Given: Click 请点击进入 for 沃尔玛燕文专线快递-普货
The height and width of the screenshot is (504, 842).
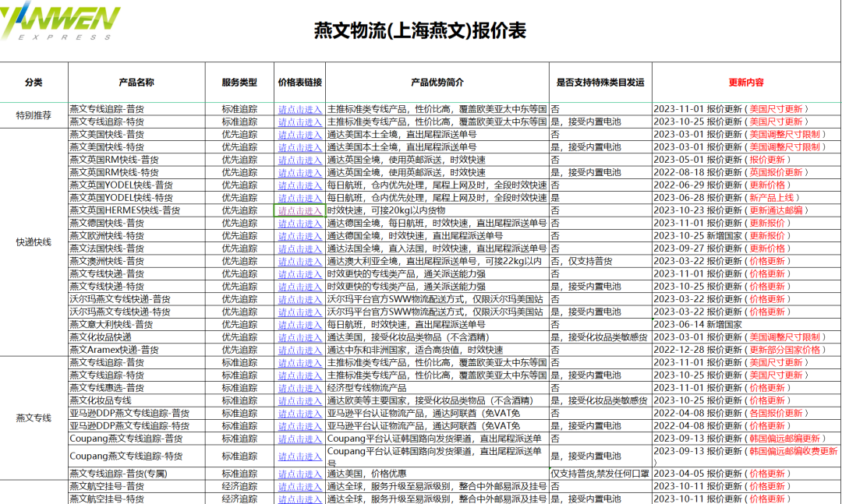Looking at the screenshot, I should pos(299,299).
